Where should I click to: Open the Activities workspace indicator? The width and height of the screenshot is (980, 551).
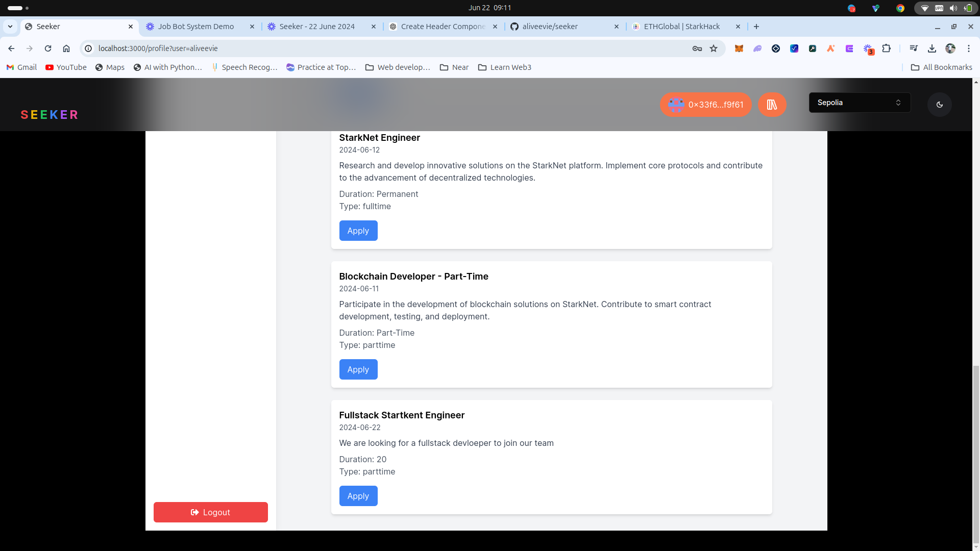pos(18,8)
